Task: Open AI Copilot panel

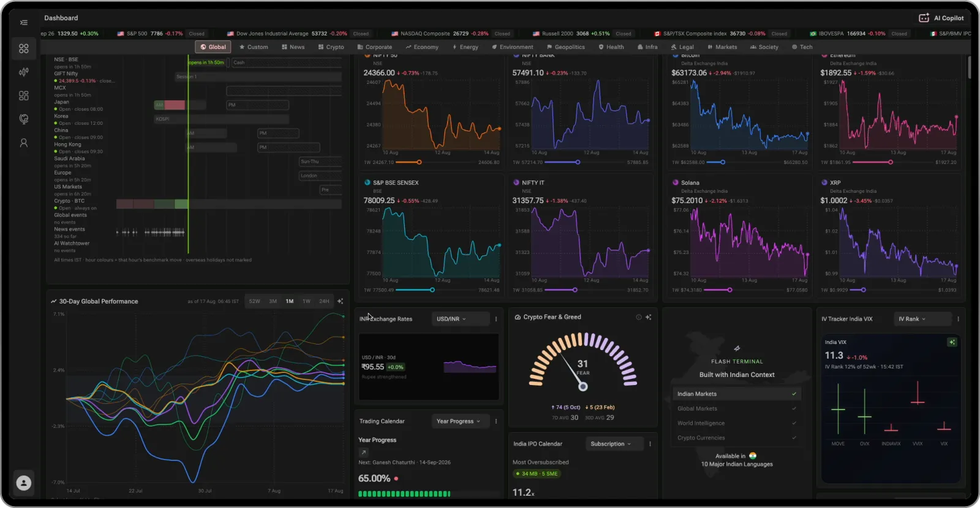Action: click(x=941, y=18)
